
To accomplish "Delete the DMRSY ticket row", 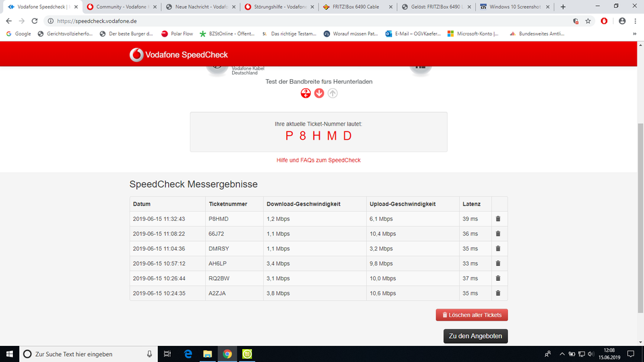I will [x=498, y=248].
